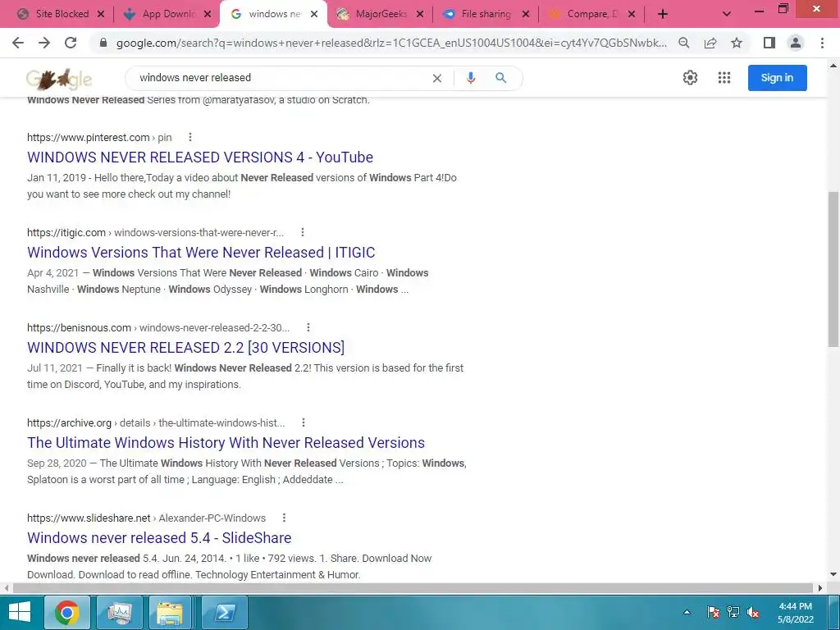The width and height of the screenshot is (840, 630).
Task: Open Chrome three-dot menu
Action: coord(822,43)
